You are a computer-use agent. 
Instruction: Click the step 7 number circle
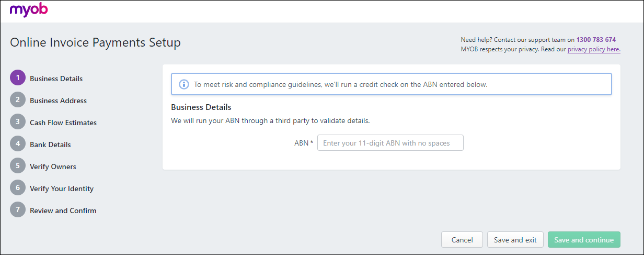click(x=18, y=210)
